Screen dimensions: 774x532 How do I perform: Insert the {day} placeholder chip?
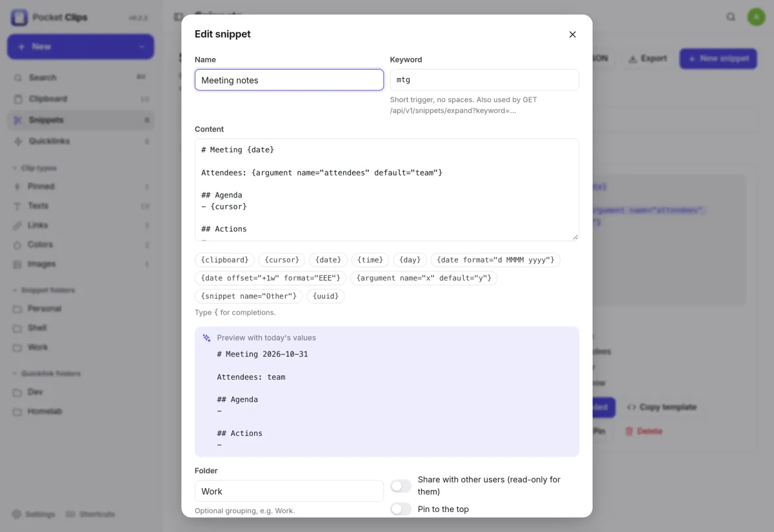410,260
